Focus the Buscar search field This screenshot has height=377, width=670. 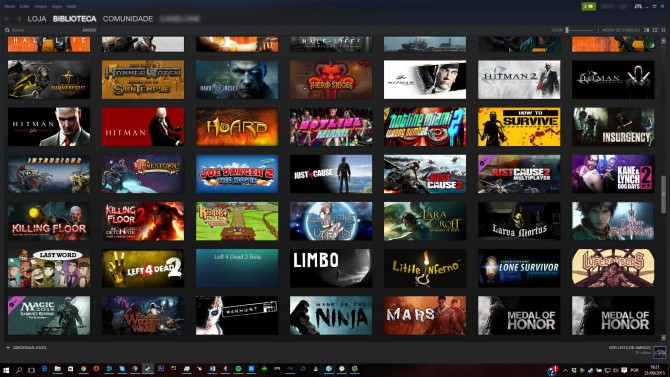point(45,30)
